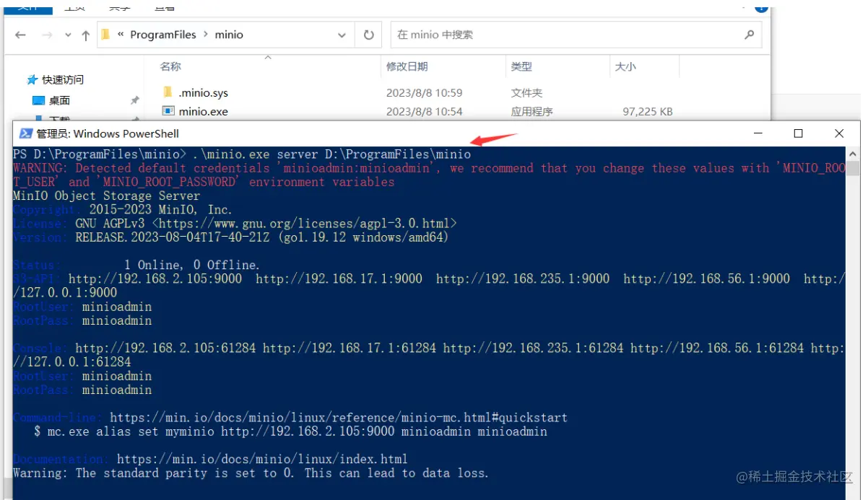Click the 97,225 KB size cell
This screenshot has width=868, height=500.
click(648, 112)
